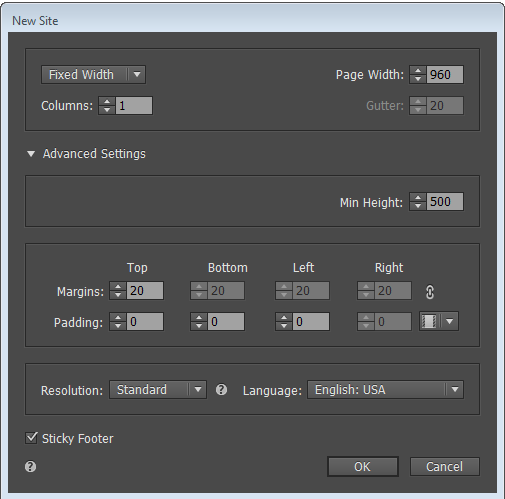The height and width of the screenshot is (499, 505).
Task: Click the Left Padding value field
Action: coord(311,321)
